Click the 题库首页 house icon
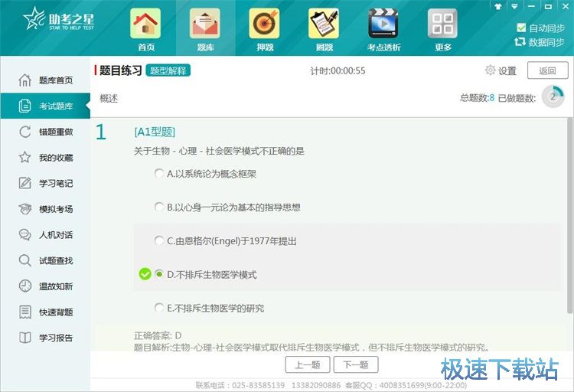 pyautogui.click(x=25, y=80)
